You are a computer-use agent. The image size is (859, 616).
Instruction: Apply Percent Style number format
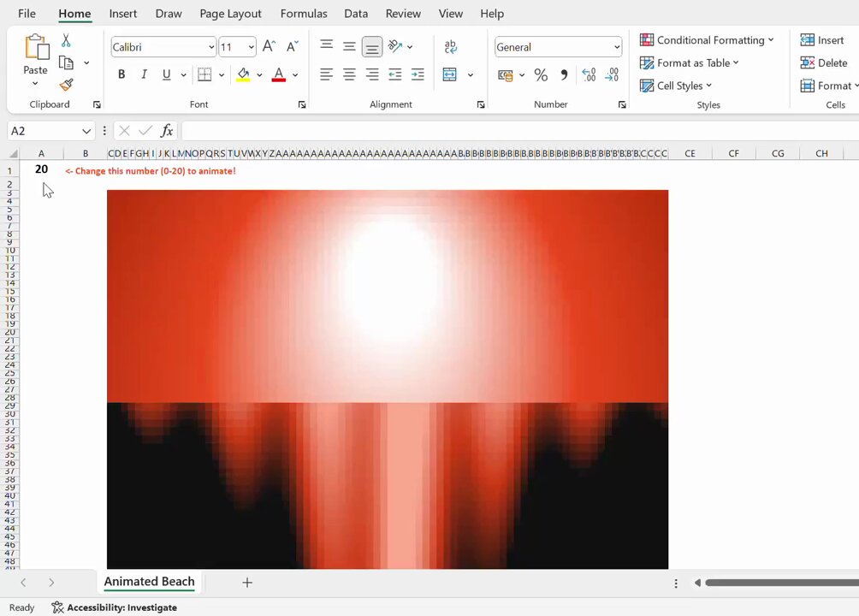coord(541,75)
